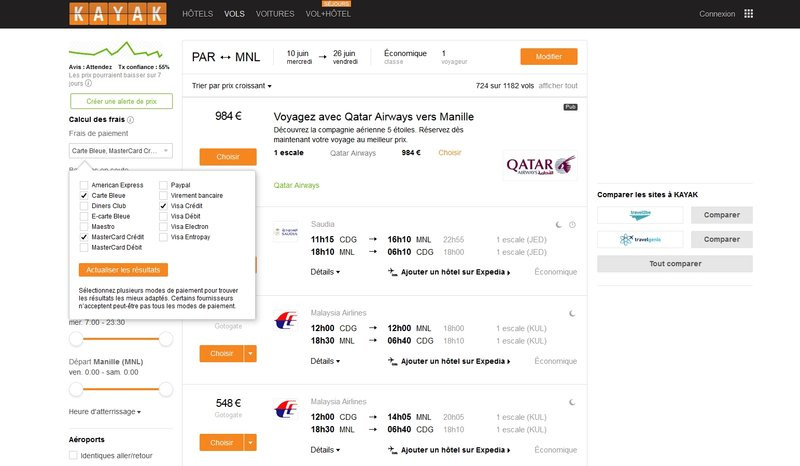This screenshot has height=466, width=800.
Task: Check MasterCard Débit payment option
Action: [84, 247]
